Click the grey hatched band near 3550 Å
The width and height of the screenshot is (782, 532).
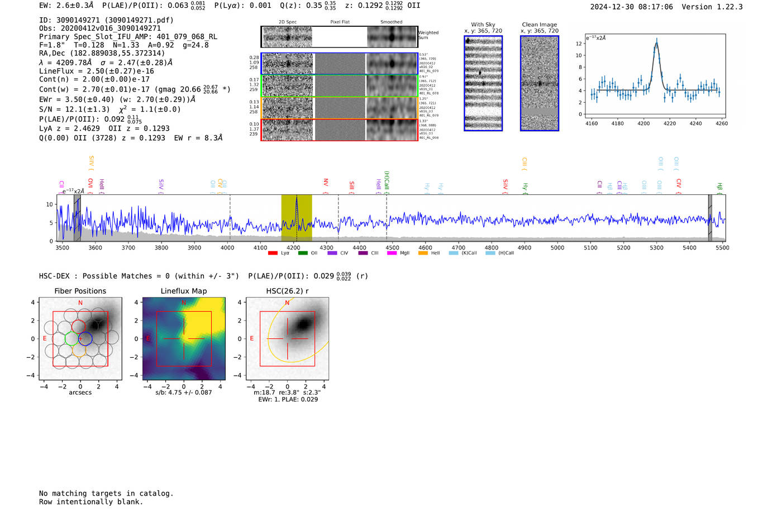point(77,218)
